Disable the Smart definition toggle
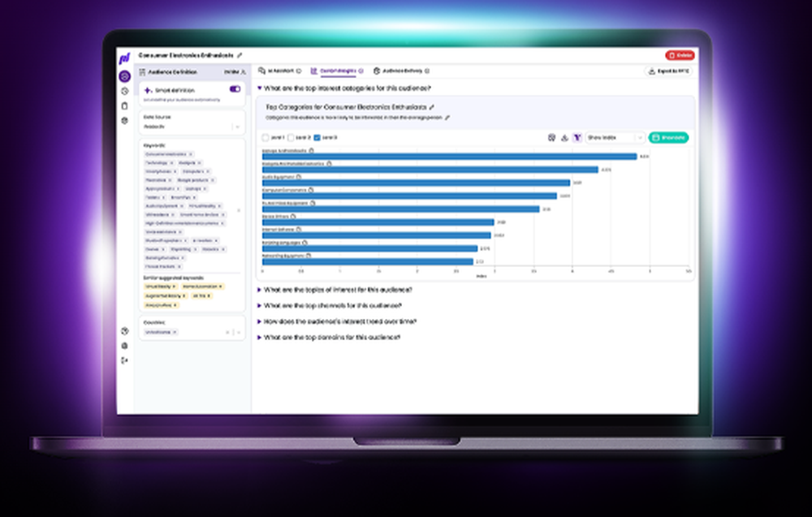Viewport: 812px width, 517px height. [235, 90]
